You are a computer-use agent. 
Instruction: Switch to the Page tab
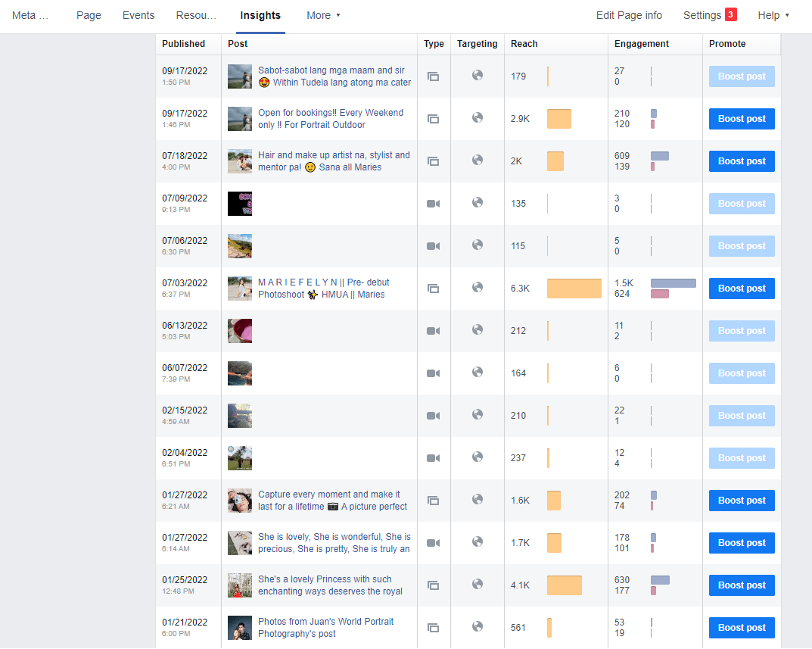click(x=89, y=16)
